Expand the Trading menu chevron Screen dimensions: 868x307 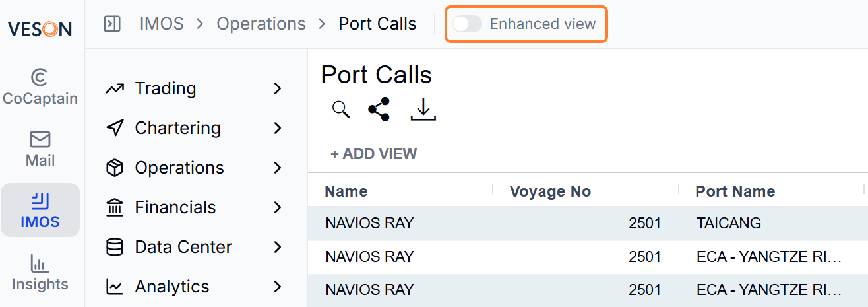tap(278, 88)
